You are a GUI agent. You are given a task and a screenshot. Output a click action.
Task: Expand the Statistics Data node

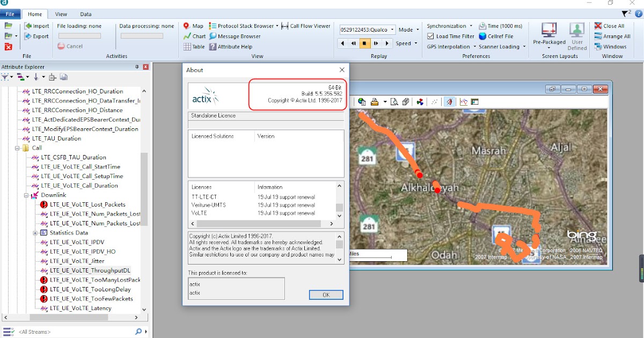(36, 233)
